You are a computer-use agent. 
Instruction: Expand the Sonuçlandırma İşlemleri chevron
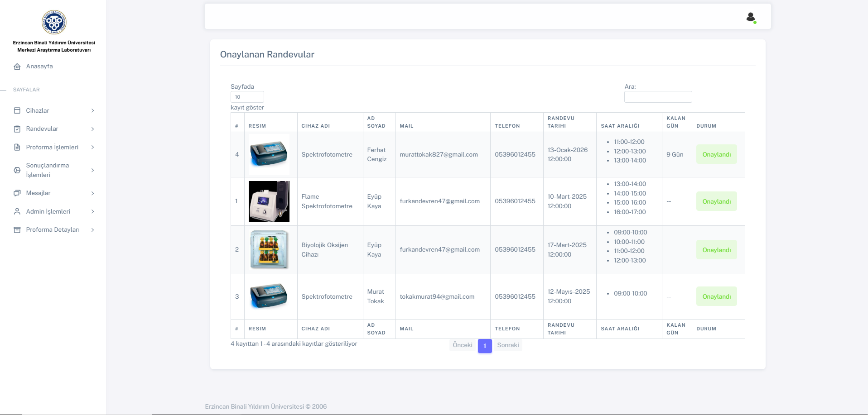point(92,170)
